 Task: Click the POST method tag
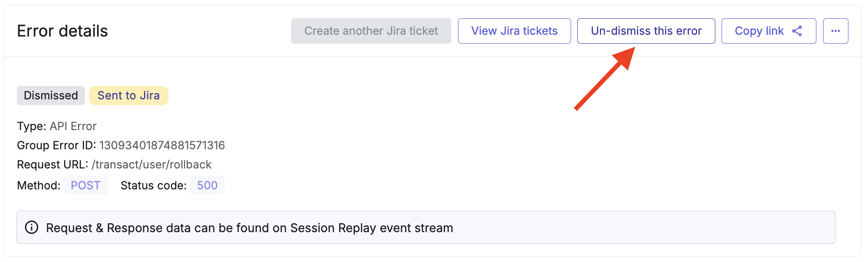tap(85, 185)
